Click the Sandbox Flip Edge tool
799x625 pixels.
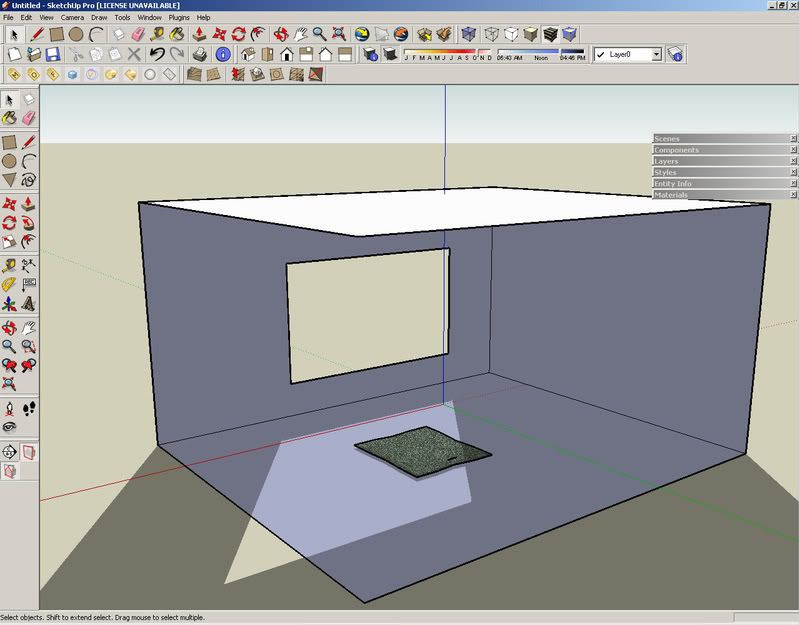[x=316, y=74]
